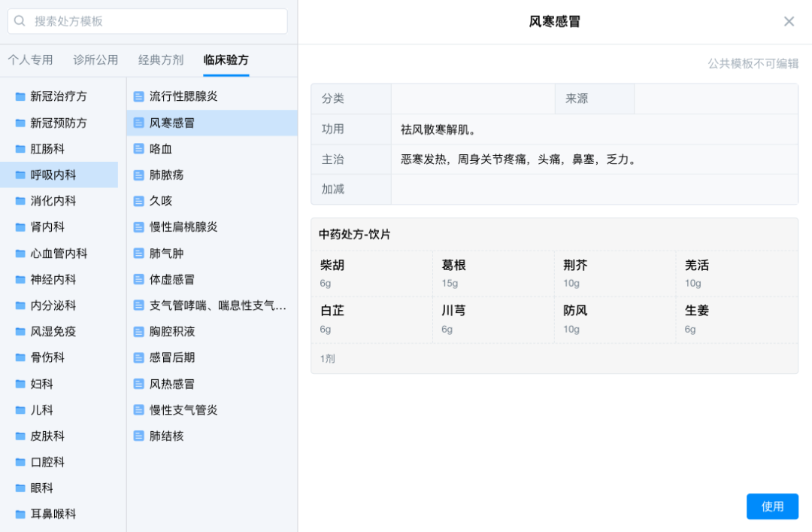This screenshot has height=532, width=812.
Task: Close the 风寒感冒 template dialog
Action: click(789, 21)
